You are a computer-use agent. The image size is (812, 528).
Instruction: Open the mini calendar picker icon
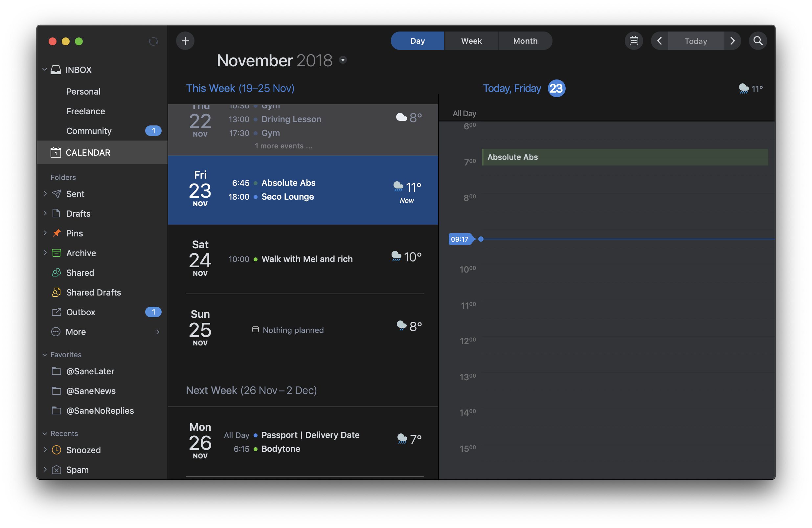tap(634, 41)
